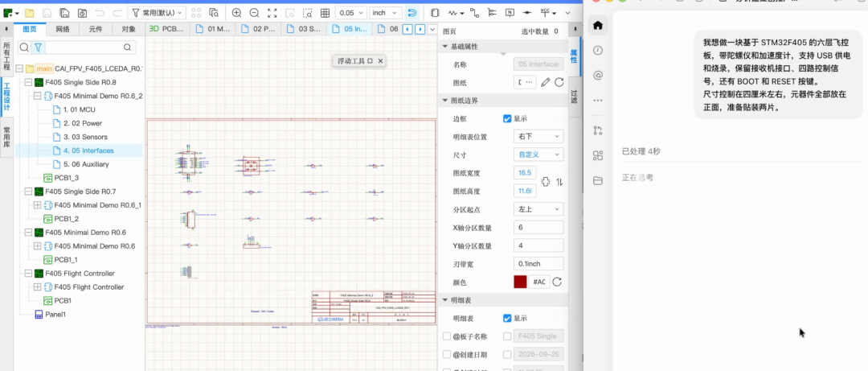Click the find and replace icon
This screenshot has height=371, width=868.
click(214, 13)
